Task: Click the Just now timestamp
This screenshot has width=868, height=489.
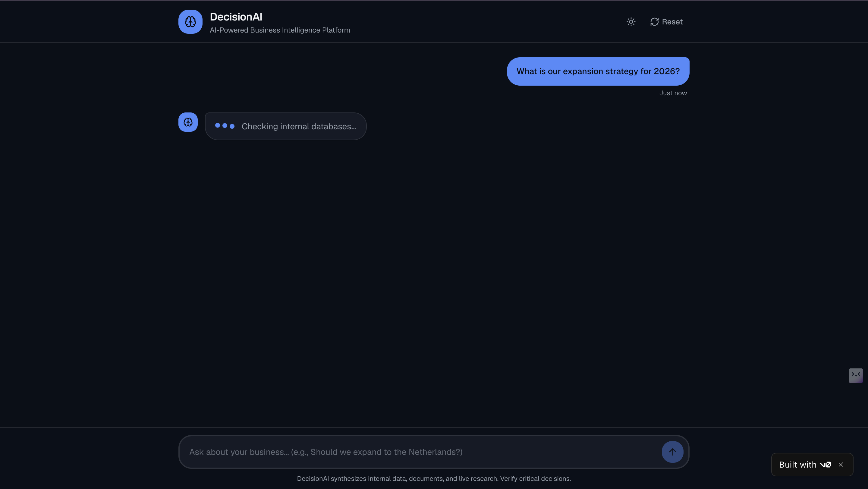Action: coord(673,93)
